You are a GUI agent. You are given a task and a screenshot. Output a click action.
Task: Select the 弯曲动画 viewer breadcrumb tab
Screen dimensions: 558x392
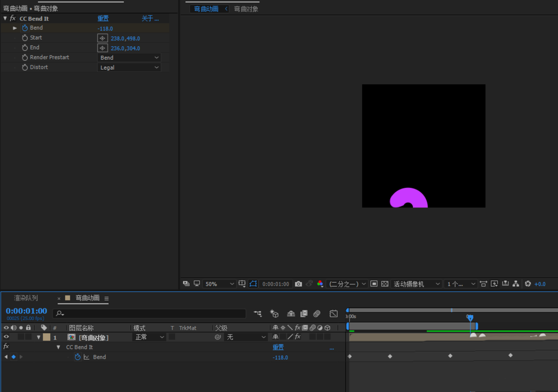[206, 9]
